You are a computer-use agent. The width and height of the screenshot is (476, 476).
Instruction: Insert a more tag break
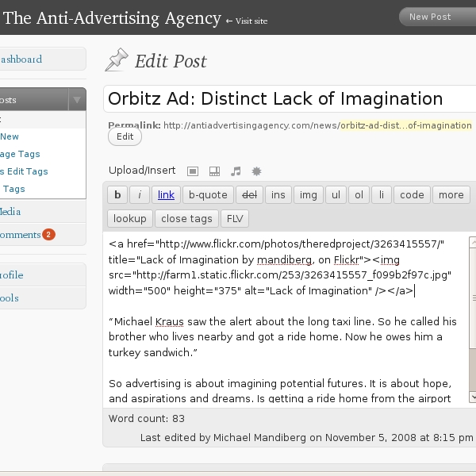tap(451, 195)
